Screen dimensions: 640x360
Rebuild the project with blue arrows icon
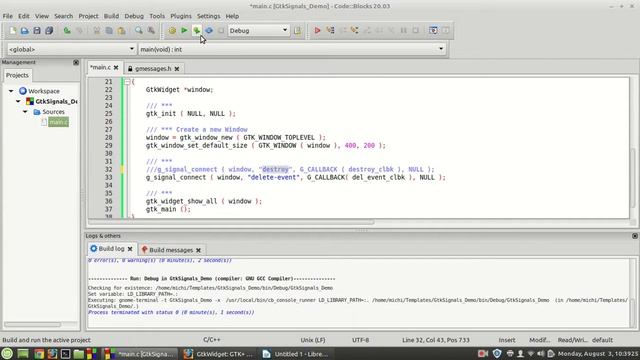209,31
